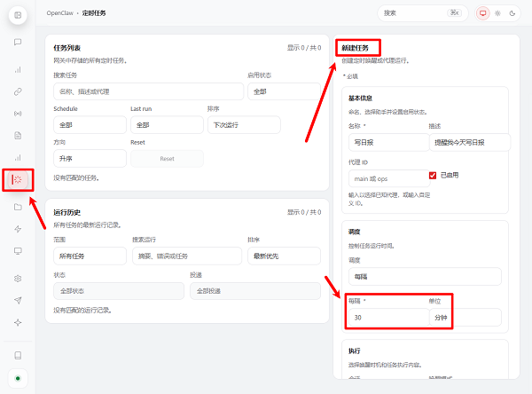This screenshot has height=394, width=532.
Task: Click the link chain icon in sidebar
Action: 18,91
